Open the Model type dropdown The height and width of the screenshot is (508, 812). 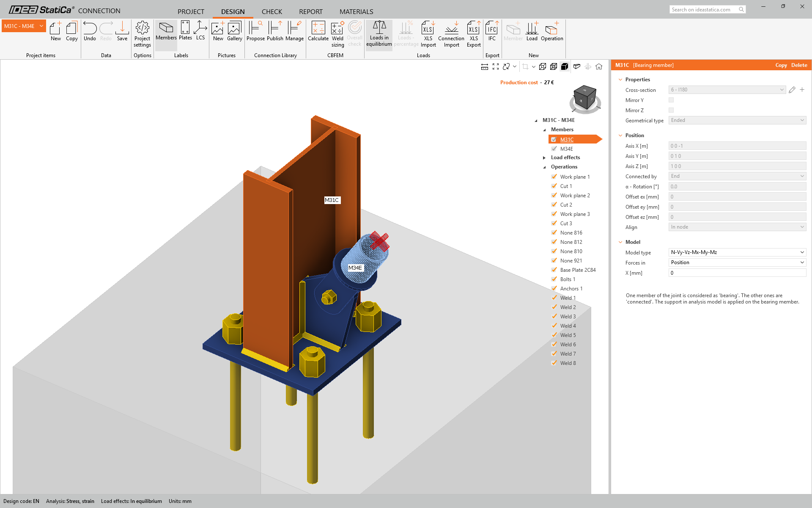[737, 252]
